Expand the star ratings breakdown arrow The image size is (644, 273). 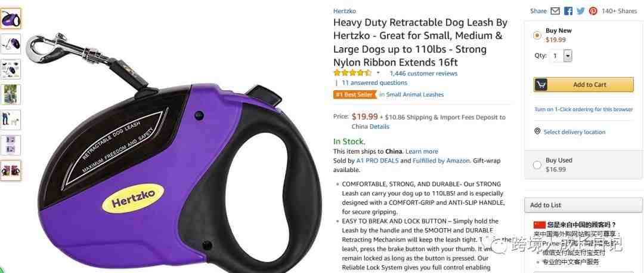click(378, 73)
